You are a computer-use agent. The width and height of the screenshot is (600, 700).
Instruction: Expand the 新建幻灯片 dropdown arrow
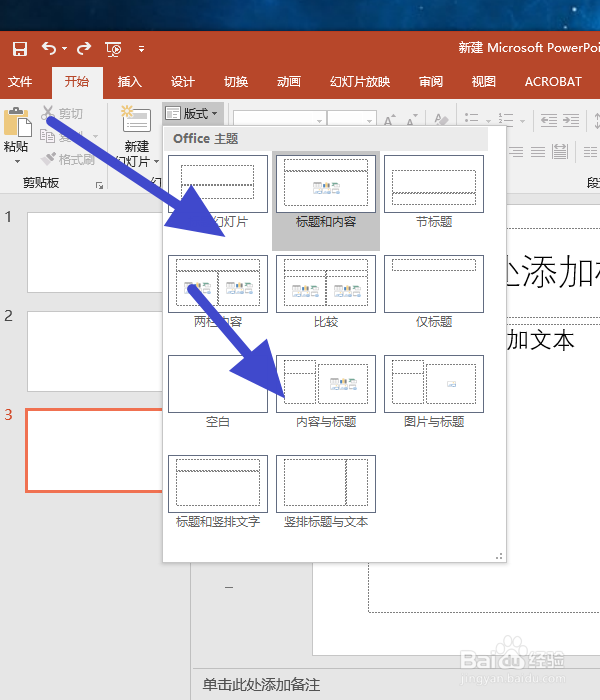click(x=156, y=161)
